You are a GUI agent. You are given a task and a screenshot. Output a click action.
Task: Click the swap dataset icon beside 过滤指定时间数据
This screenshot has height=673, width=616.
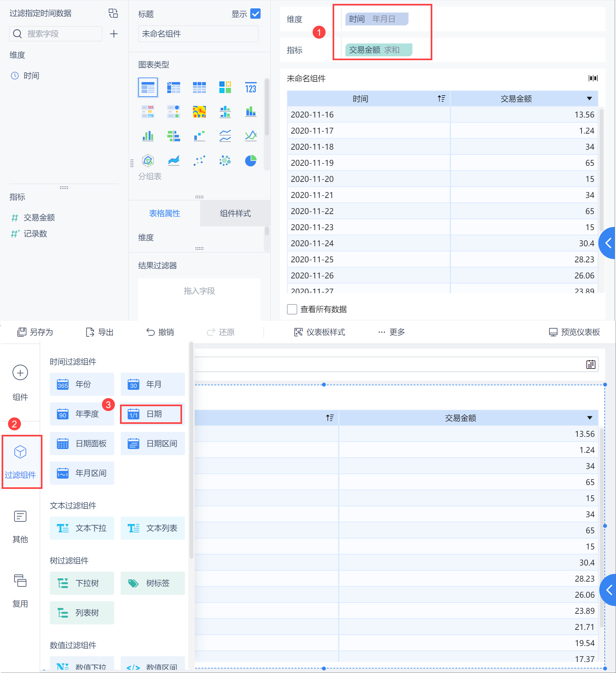[x=113, y=13]
